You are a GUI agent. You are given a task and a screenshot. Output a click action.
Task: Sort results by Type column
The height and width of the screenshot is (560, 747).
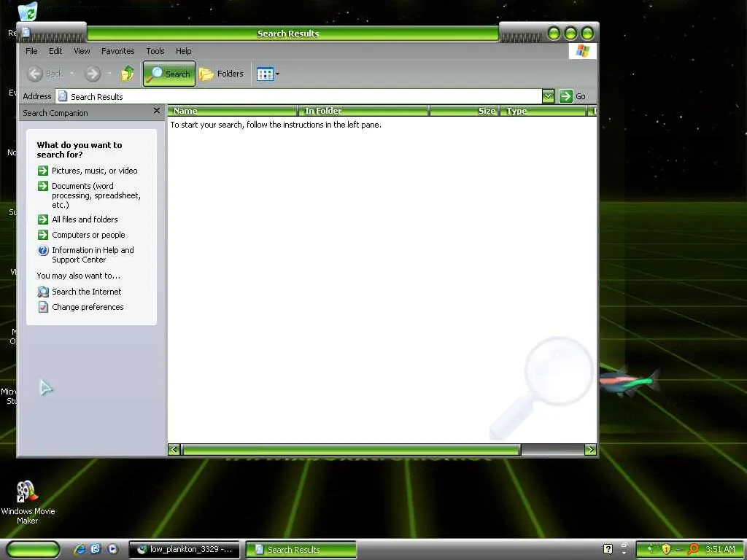pos(543,111)
